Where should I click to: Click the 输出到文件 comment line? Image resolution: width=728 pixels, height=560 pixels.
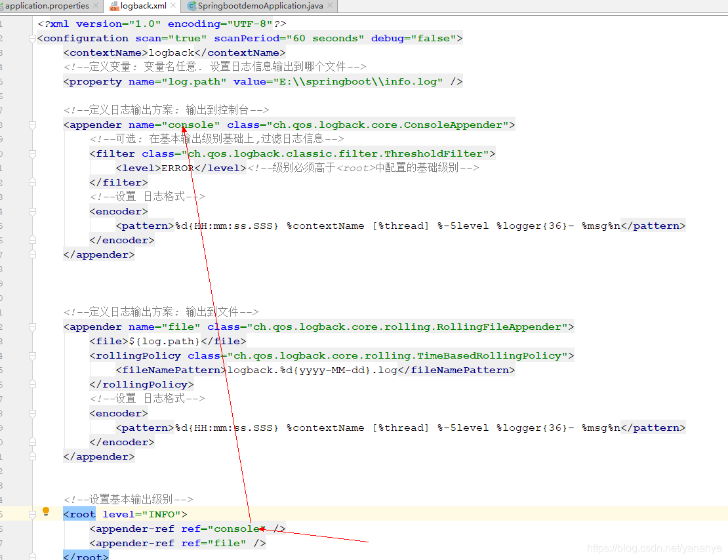161,312
